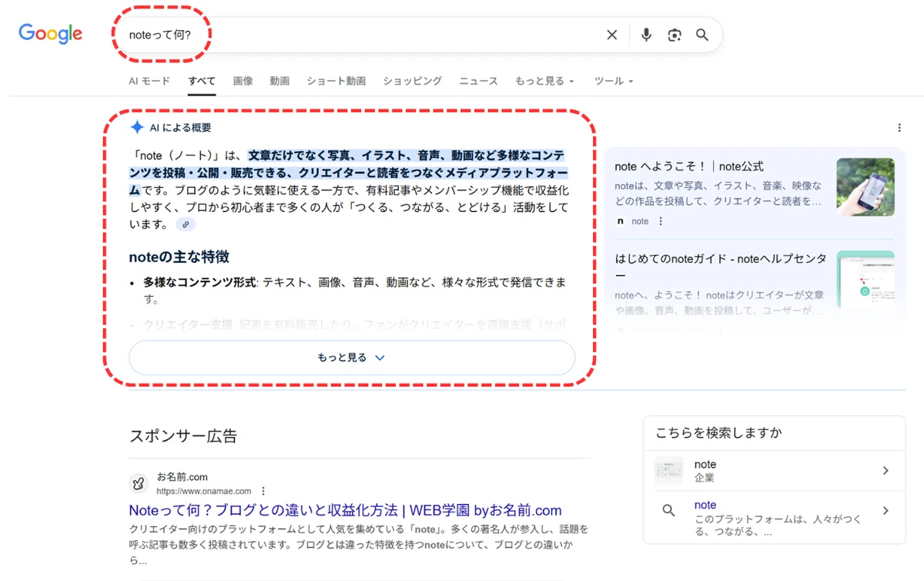Viewport: 924px width, 581px height.
Task: Open three-dot menu of AI overview
Action: click(x=899, y=128)
